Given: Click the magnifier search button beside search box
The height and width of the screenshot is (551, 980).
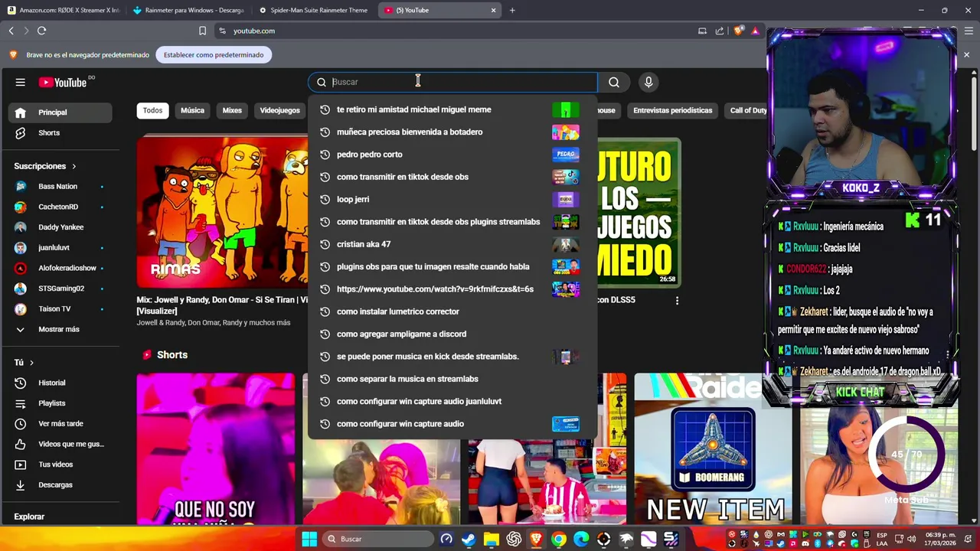Looking at the screenshot, I should point(614,82).
